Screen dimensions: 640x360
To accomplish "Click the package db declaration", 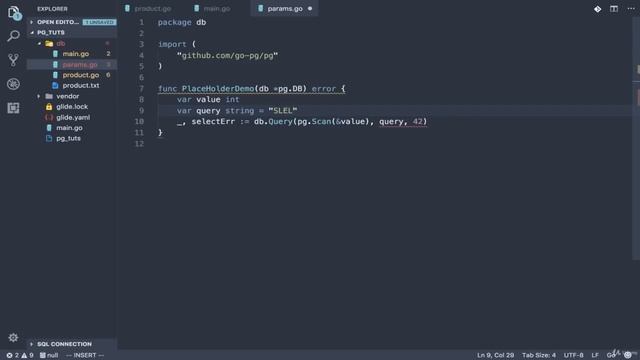I will pos(182,22).
